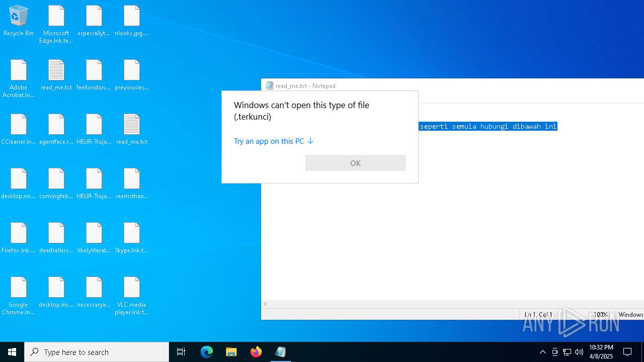The image size is (644, 362).
Task: Open the Action Center notifications icon
Action: pyautogui.click(x=627, y=352)
